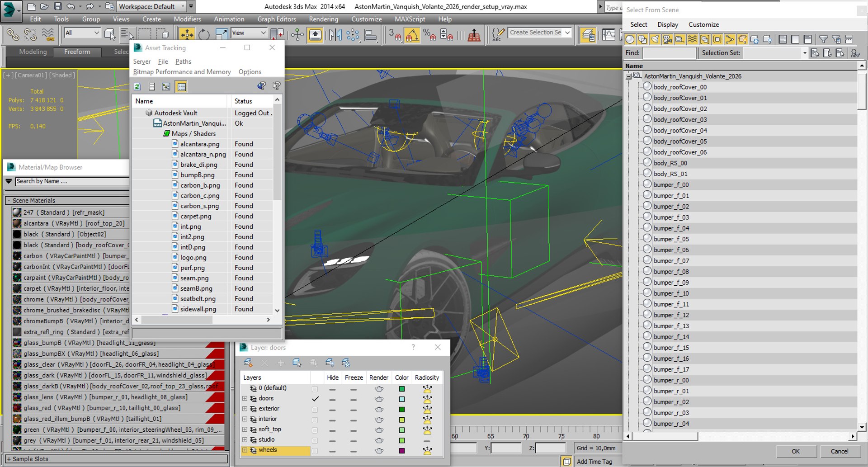868x467 pixels.
Task: Set the exterior layer as current
Action: (x=315, y=409)
